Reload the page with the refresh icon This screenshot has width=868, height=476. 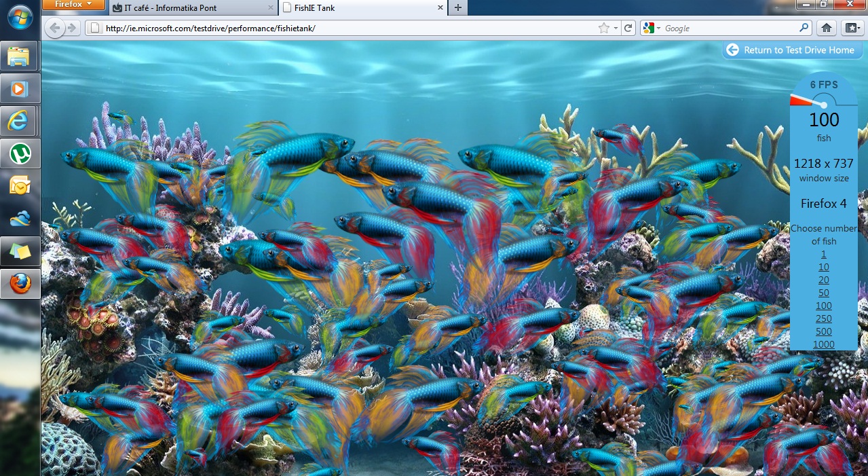(x=628, y=28)
